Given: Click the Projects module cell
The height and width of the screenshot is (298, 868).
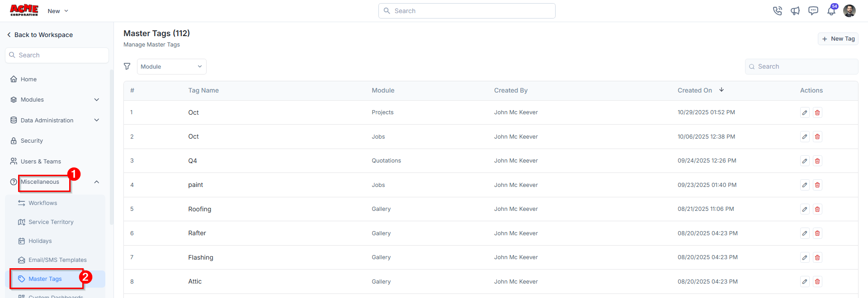Looking at the screenshot, I should tap(382, 112).
